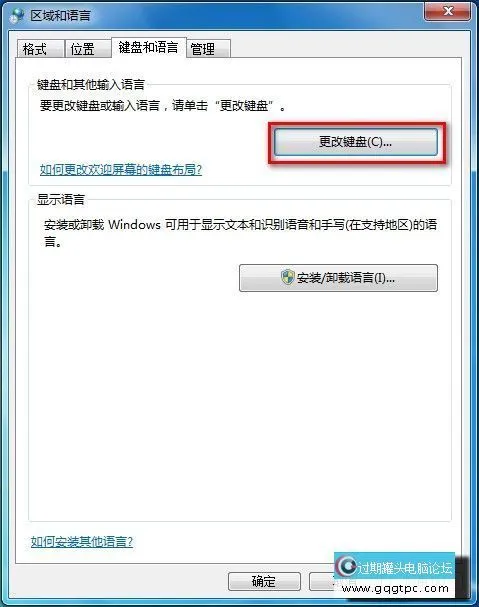
Task: Open the 安装/卸载语言(I)... button
Action: click(338, 278)
